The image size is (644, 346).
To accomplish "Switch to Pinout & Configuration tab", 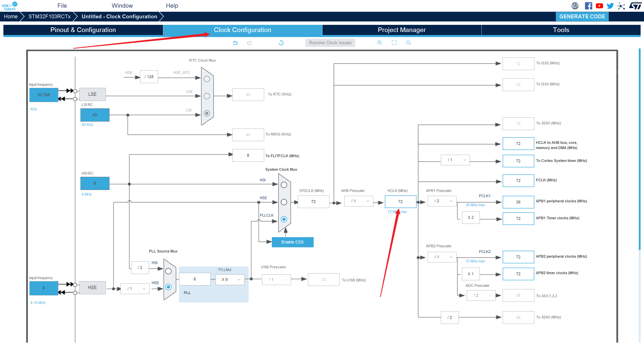I will [83, 30].
